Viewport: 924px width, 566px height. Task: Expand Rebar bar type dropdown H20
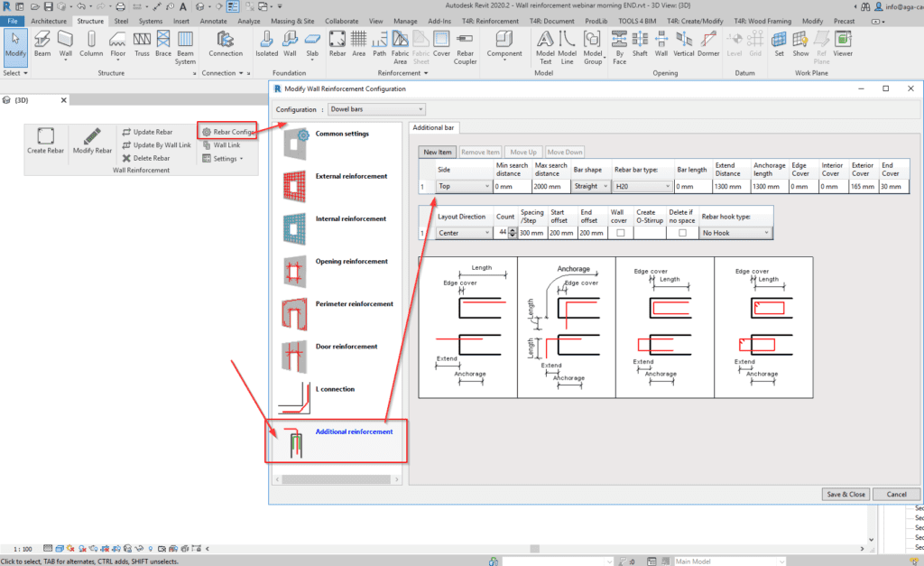click(x=642, y=186)
